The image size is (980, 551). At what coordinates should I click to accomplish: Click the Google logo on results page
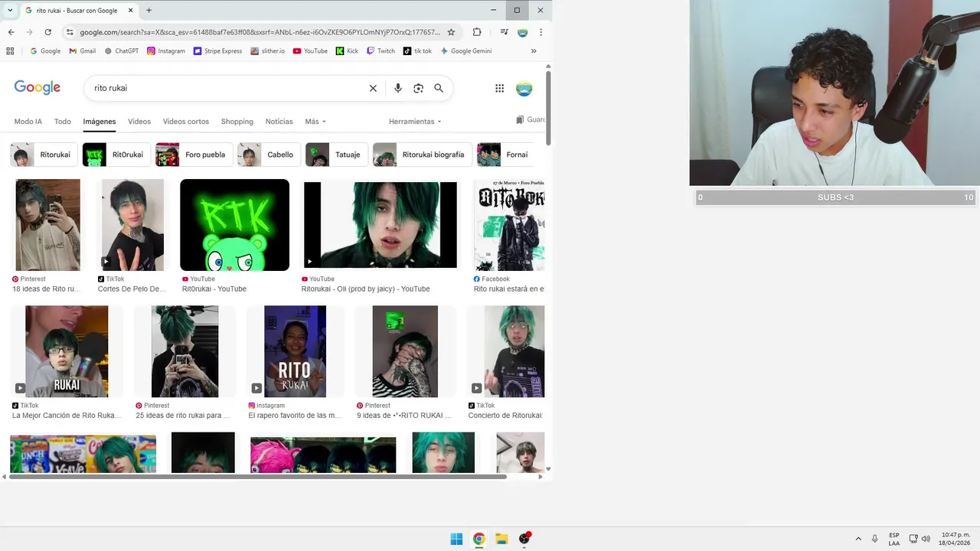[x=38, y=88]
